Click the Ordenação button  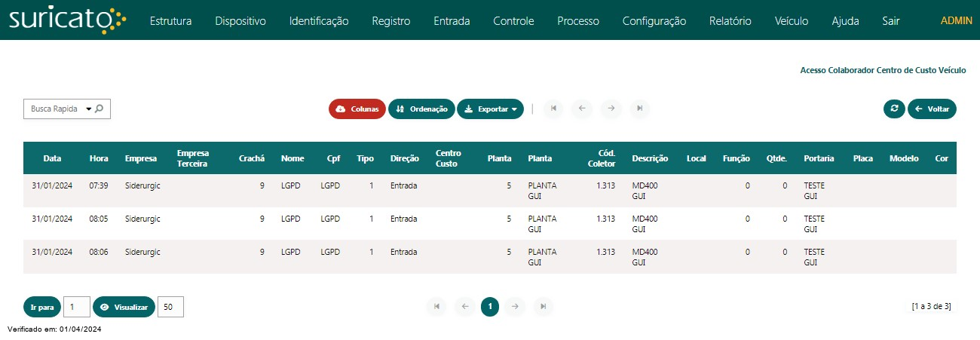pyautogui.click(x=421, y=109)
